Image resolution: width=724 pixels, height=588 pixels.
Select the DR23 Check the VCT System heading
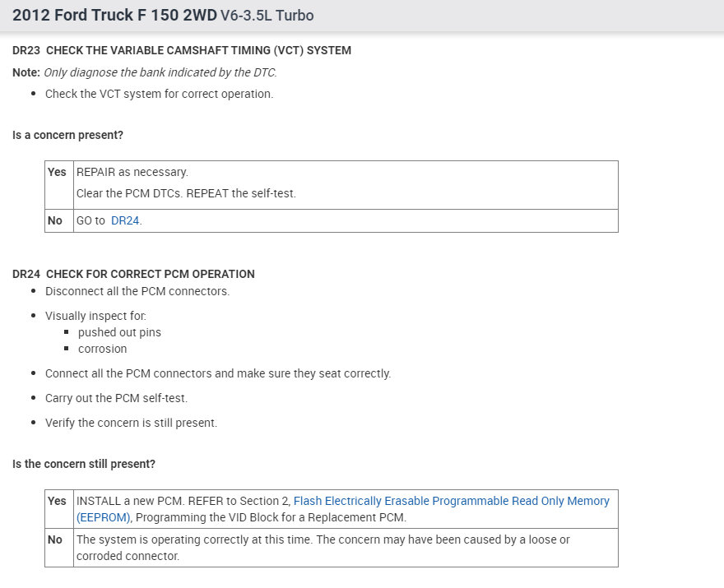[182, 51]
